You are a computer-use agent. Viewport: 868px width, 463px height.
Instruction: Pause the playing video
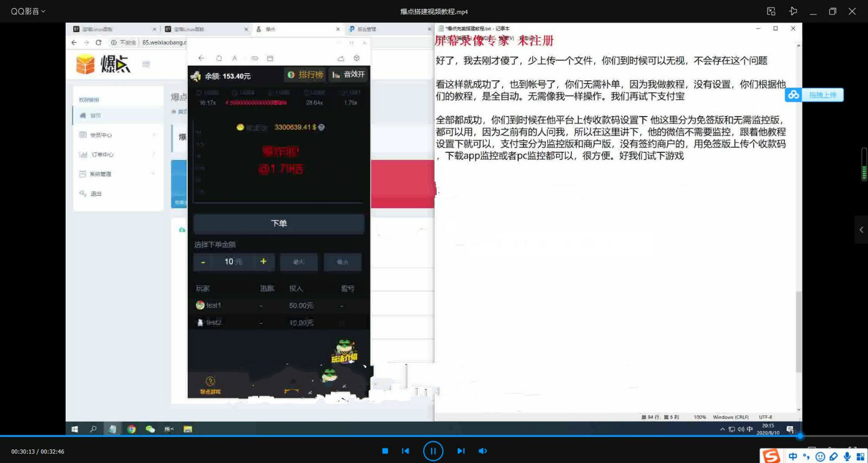point(433,451)
